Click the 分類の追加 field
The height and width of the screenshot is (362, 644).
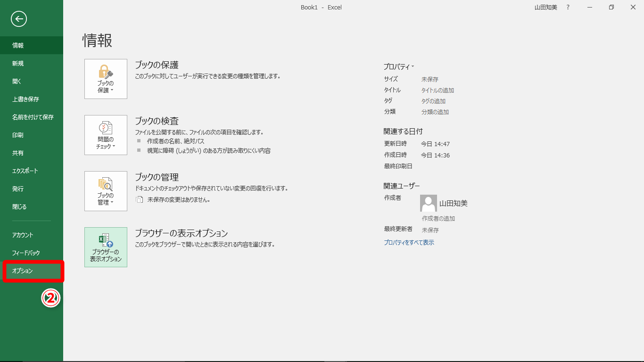[x=435, y=112]
